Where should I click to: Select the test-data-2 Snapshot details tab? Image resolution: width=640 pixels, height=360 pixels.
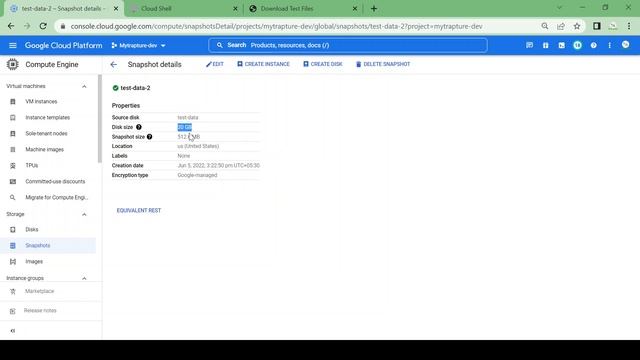(x=63, y=9)
